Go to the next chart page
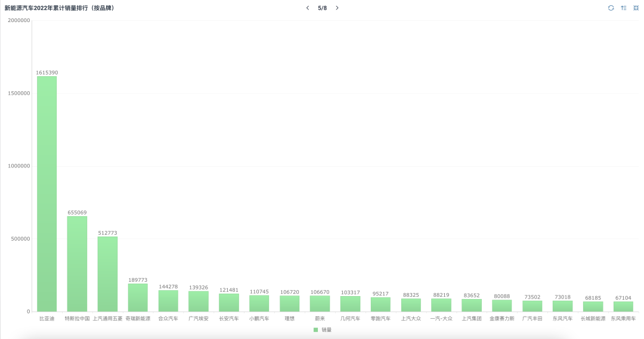Screen dimensions: 644x339 [337, 8]
